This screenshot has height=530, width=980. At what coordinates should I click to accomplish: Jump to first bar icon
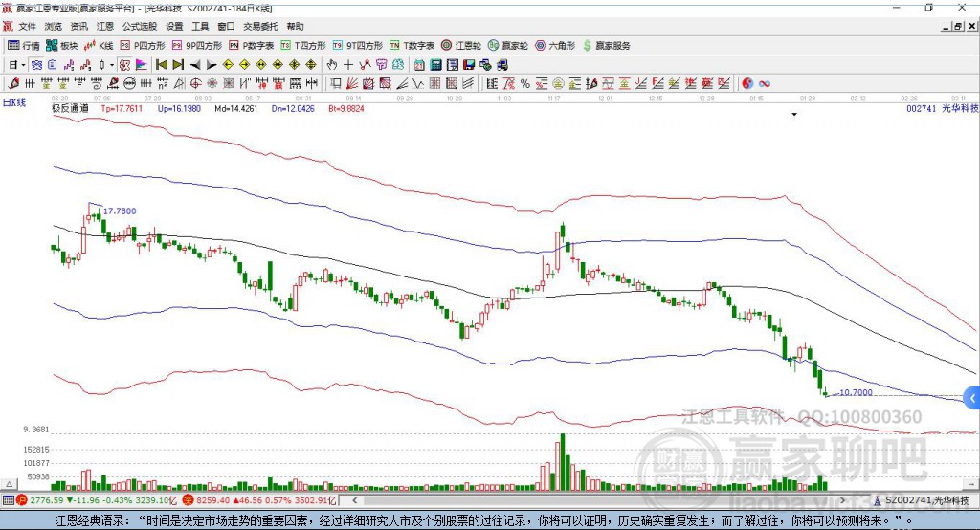point(161,65)
